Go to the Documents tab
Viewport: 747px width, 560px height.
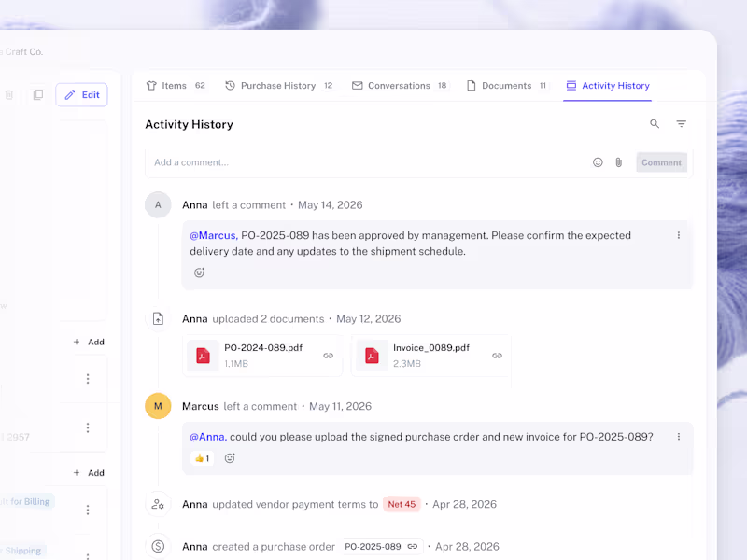point(507,86)
